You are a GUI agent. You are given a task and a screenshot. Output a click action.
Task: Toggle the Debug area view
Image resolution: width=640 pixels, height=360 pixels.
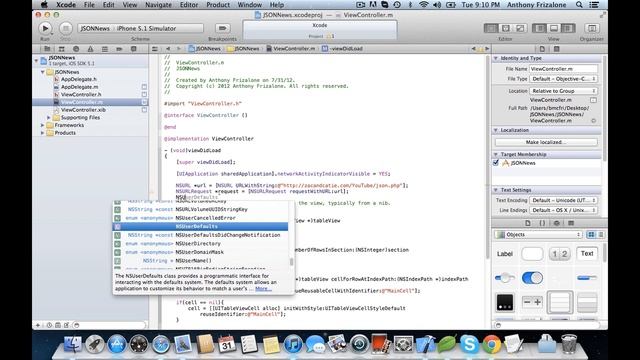click(x=553, y=28)
